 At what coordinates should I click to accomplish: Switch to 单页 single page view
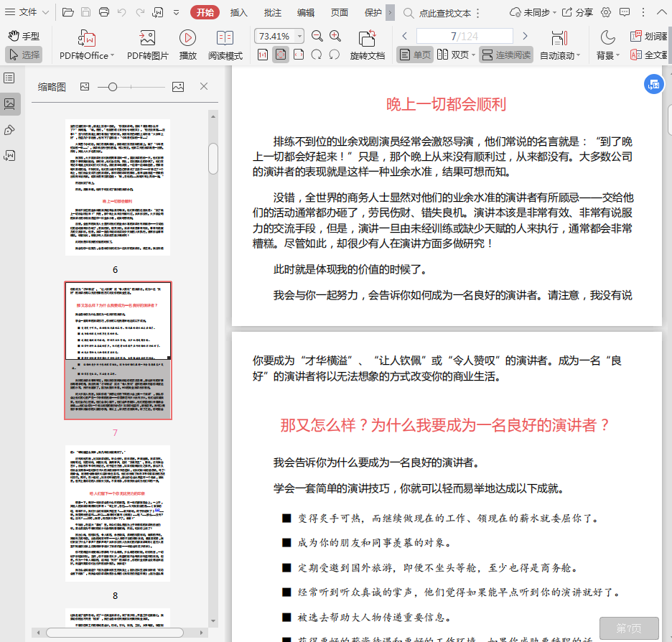[x=415, y=55]
